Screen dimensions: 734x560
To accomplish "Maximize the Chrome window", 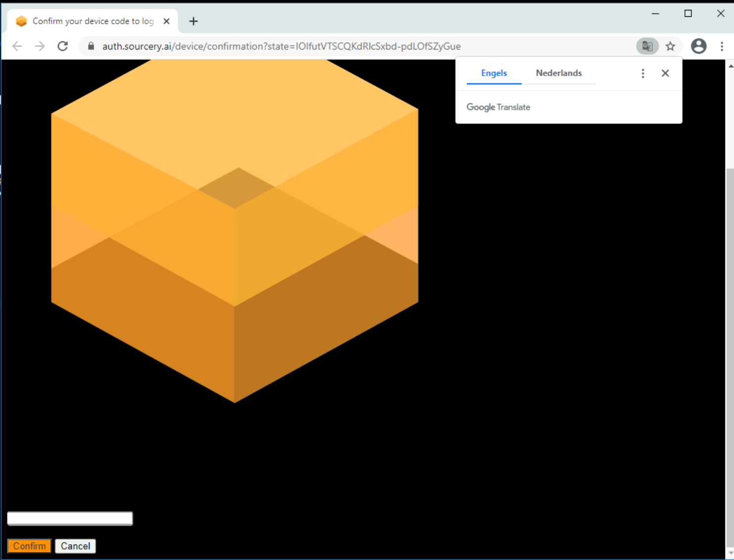I will (688, 13).
